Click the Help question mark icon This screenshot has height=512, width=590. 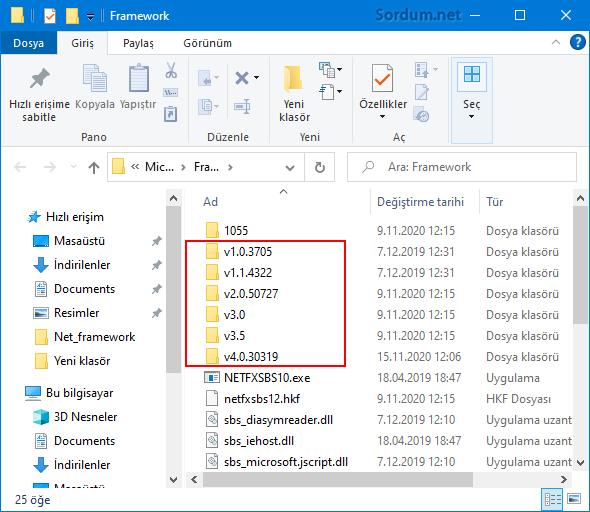(578, 42)
